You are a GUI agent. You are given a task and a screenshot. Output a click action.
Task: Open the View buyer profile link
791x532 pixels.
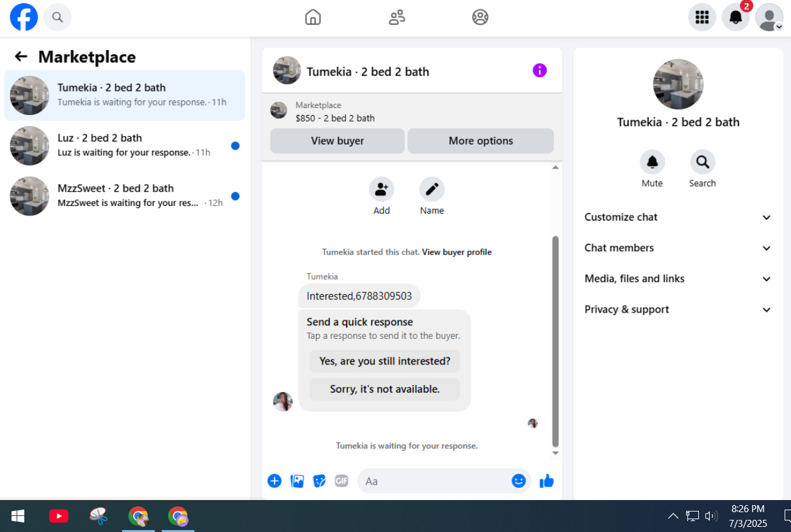(x=457, y=252)
